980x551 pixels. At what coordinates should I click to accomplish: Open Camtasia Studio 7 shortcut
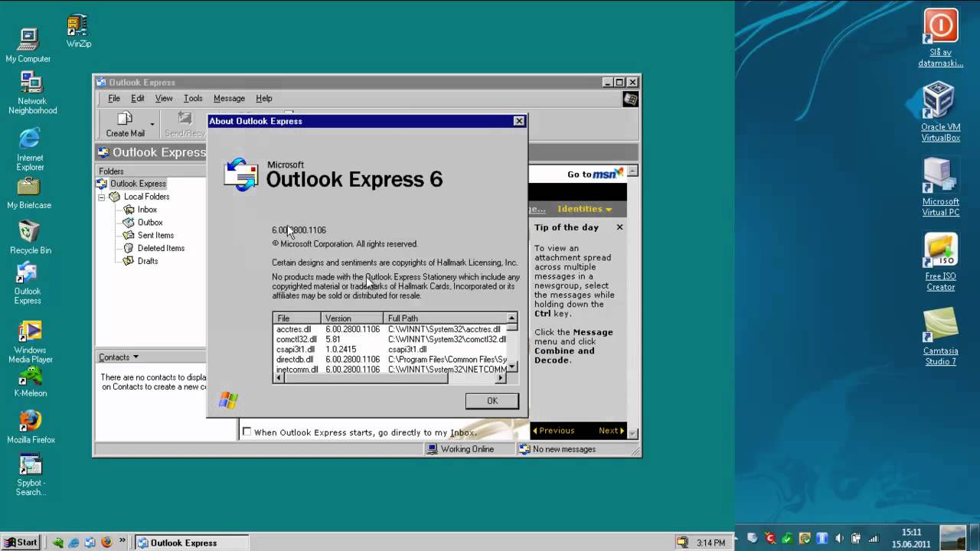[x=940, y=337]
